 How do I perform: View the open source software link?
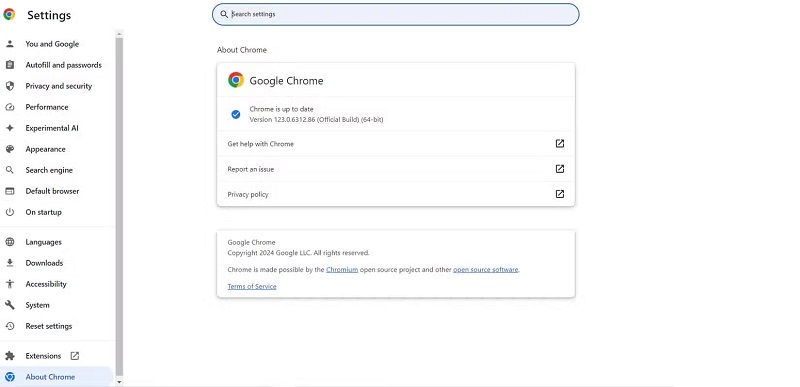[486, 269]
